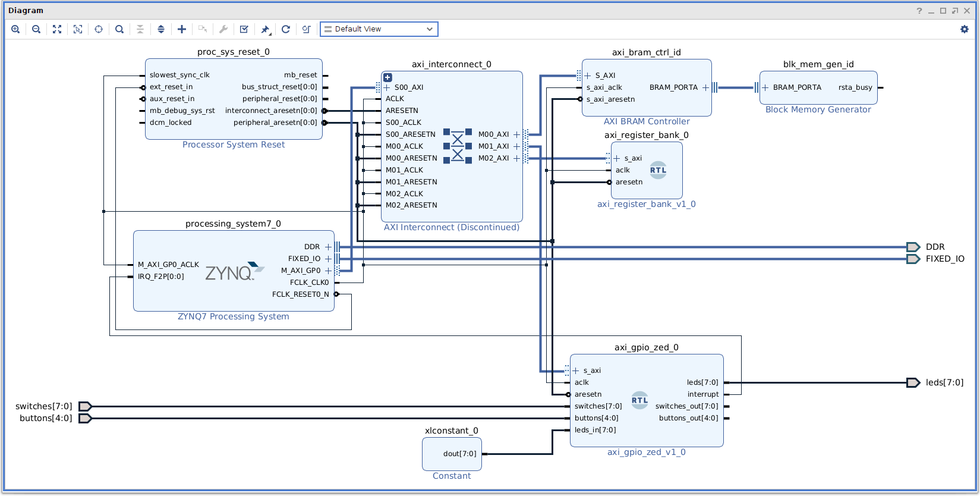Fit the diagram with Zoom Fit icon

tap(57, 29)
